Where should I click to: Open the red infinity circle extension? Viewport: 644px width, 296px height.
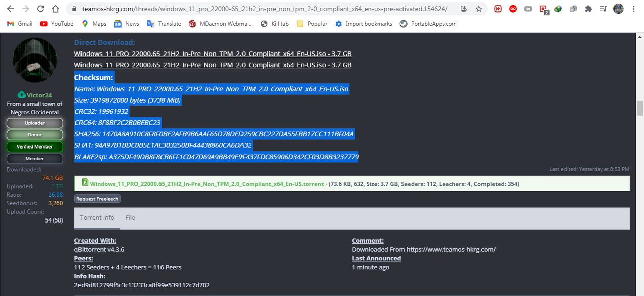(x=513, y=9)
